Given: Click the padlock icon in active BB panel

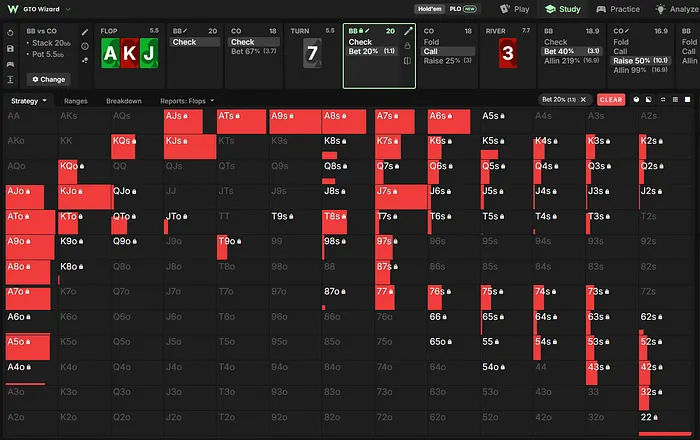Looking at the screenshot, I should pos(407,46).
